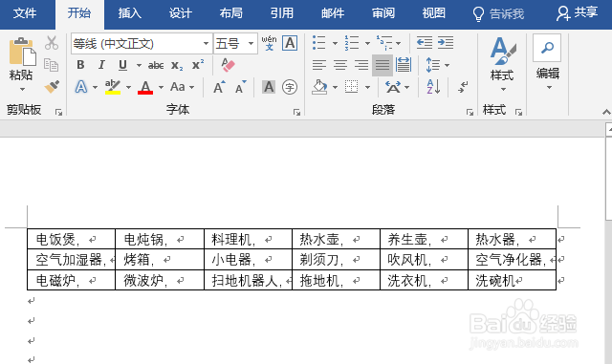
Task: Click the shading paint bucket icon
Action: [x=319, y=87]
